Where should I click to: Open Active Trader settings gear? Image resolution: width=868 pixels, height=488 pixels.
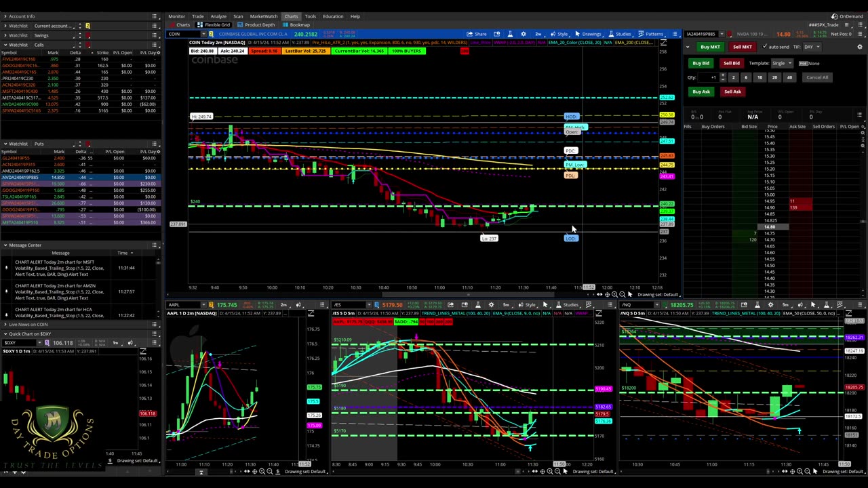(x=860, y=47)
